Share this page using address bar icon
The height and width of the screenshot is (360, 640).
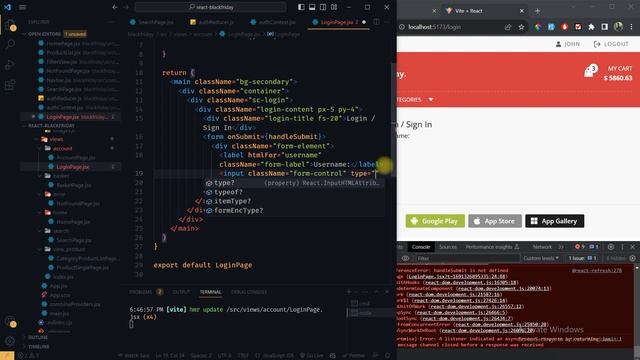(x=508, y=27)
